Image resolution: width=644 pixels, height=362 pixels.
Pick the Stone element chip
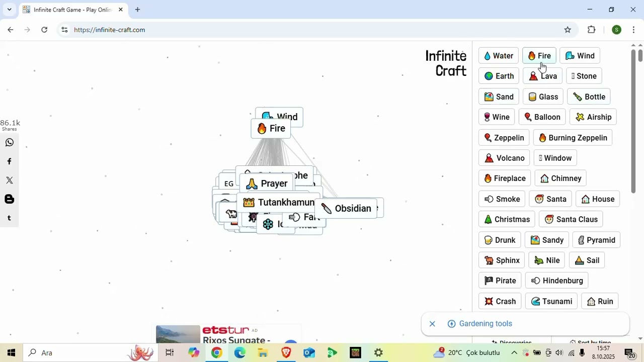tap(584, 76)
